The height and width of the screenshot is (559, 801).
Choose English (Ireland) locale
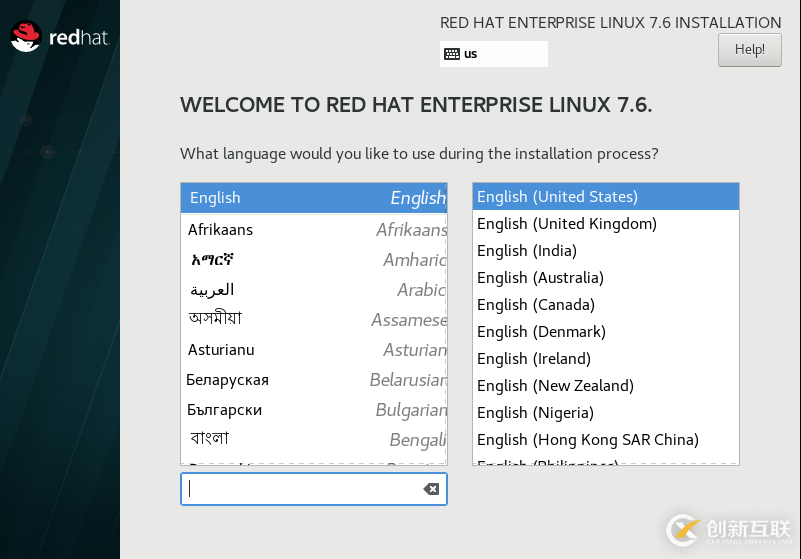click(x=605, y=359)
